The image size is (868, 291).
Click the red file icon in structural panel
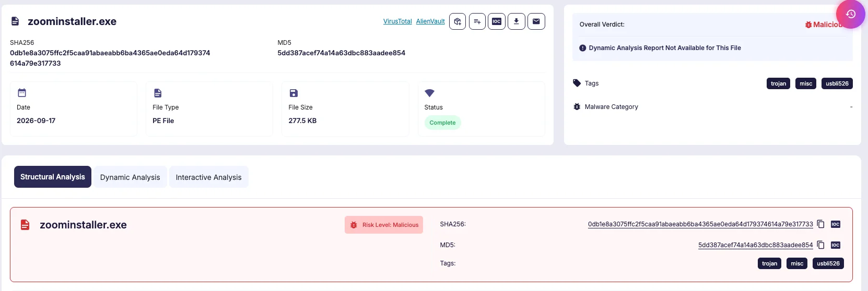25,225
